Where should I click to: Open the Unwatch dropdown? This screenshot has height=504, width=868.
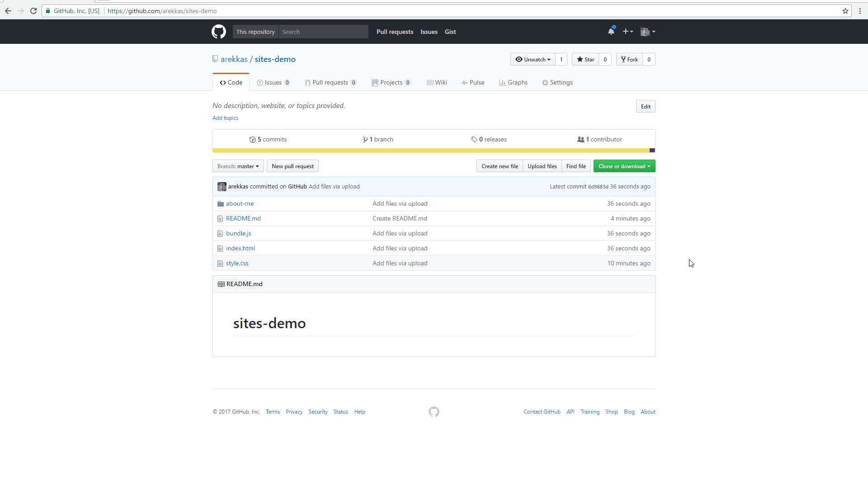[533, 60]
